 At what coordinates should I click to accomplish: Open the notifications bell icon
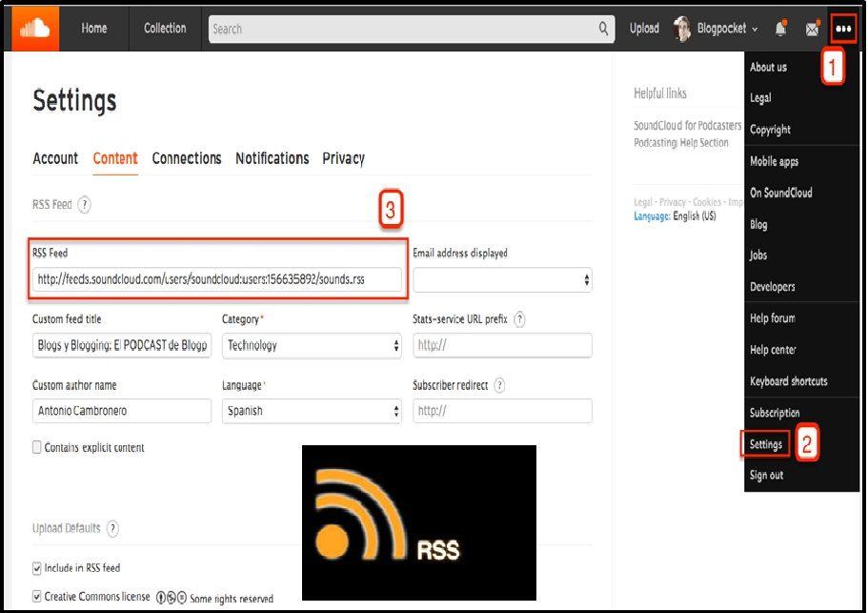(x=780, y=29)
